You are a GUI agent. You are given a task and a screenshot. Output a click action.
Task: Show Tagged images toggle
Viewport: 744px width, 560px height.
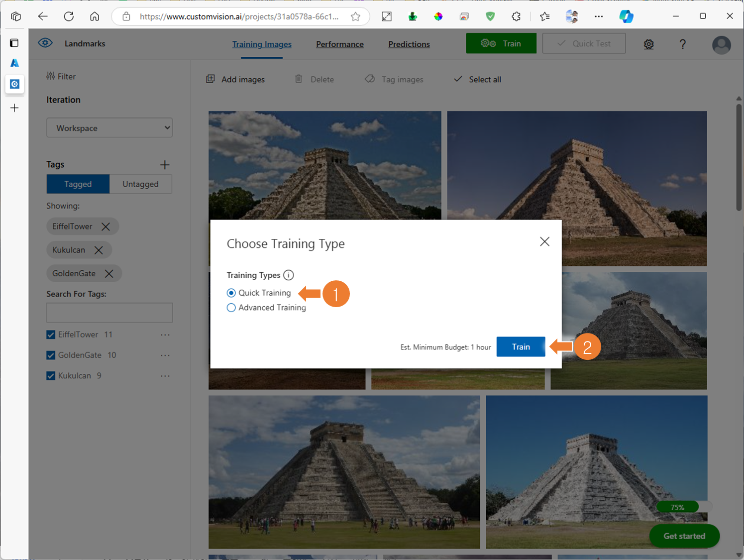coord(78,184)
